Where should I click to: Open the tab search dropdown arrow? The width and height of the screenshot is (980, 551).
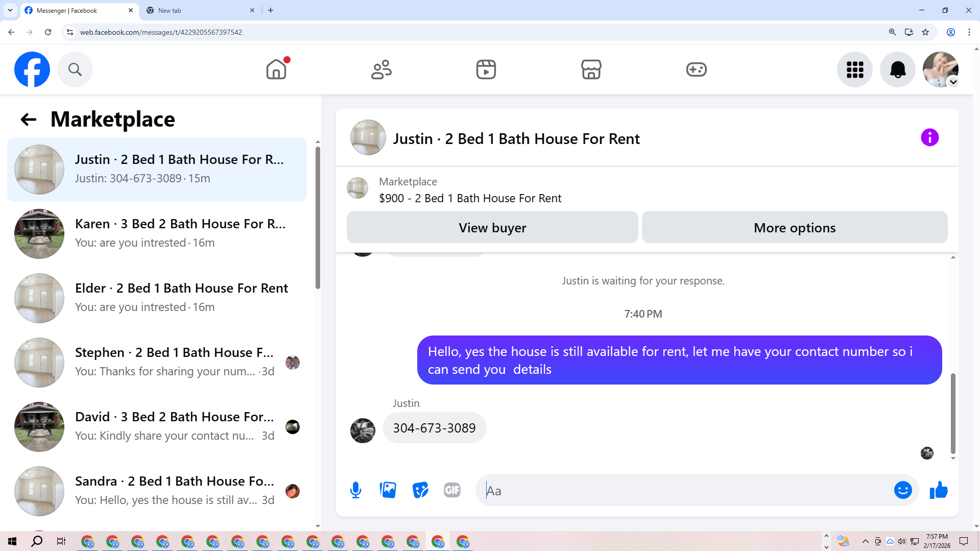pos(10,10)
